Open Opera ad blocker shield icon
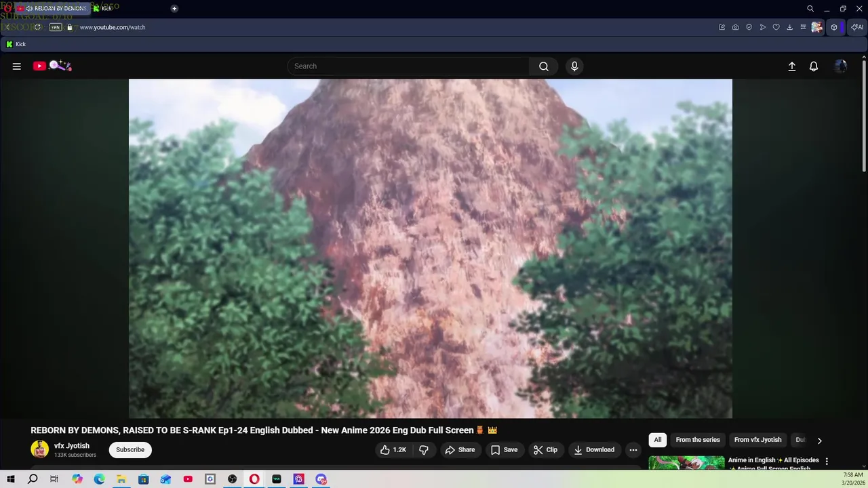Viewport: 868px width, 488px height. 749,27
